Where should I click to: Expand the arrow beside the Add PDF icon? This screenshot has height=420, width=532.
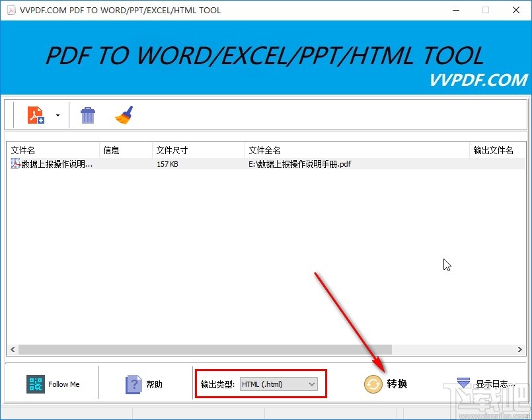pyautogui.click(x=57, y=114)
